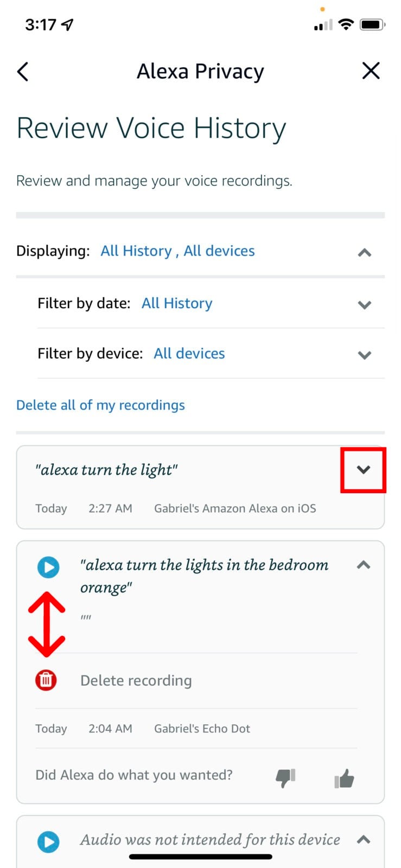The width and height of the screenshot is (401, 868).
Task: Tap the back arrow at top left
Action: pos(23,71)
